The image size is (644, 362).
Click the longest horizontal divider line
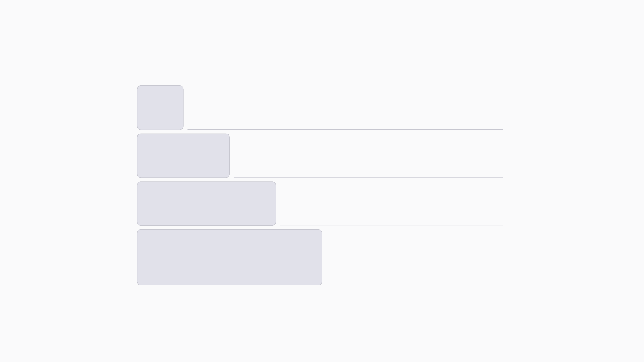pos(345,129)
